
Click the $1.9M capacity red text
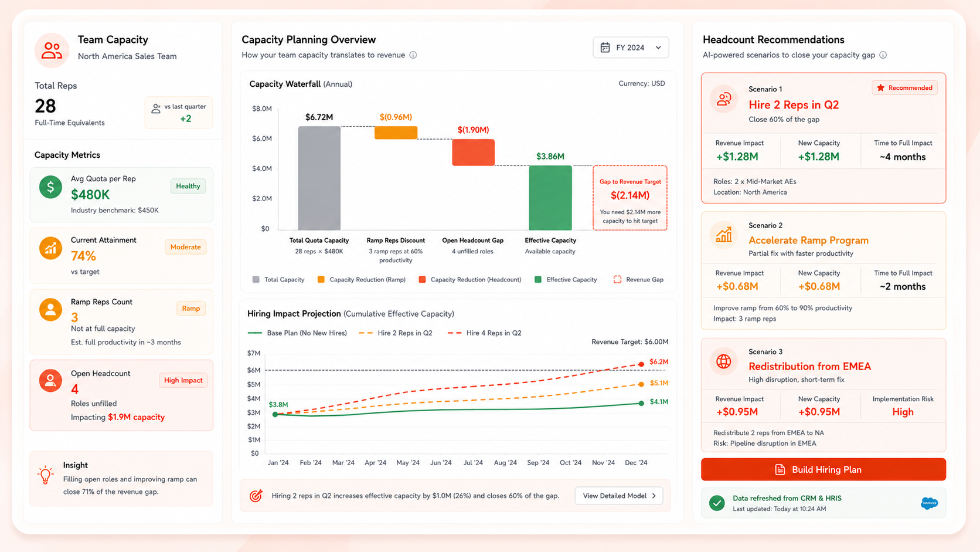click(x=136, y=417)
